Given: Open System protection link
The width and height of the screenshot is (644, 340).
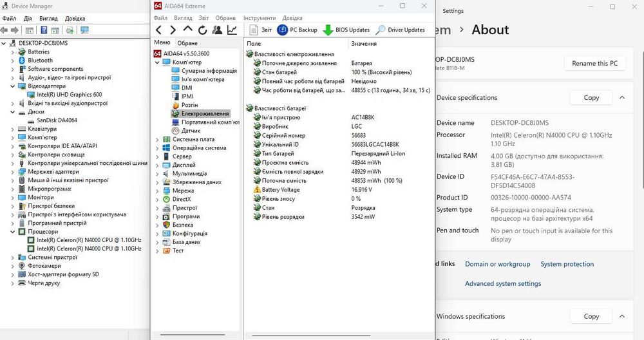Looking at the screenshot, I should coord(567,264).
